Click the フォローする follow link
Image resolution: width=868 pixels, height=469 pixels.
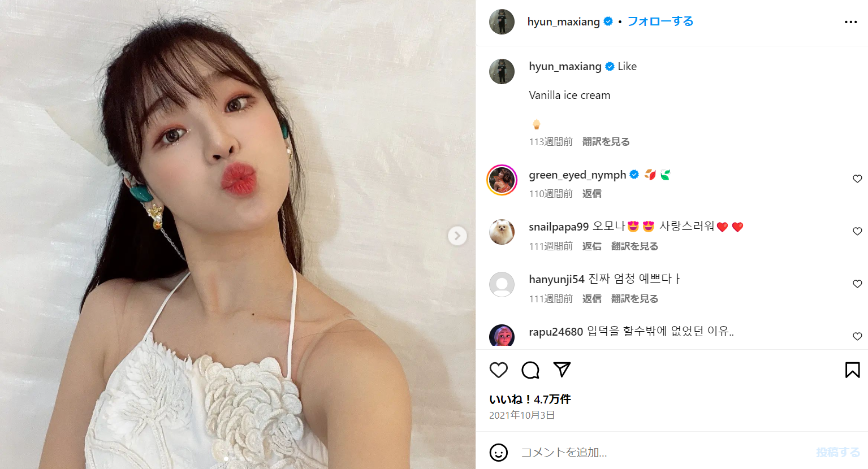click(660, 21)
